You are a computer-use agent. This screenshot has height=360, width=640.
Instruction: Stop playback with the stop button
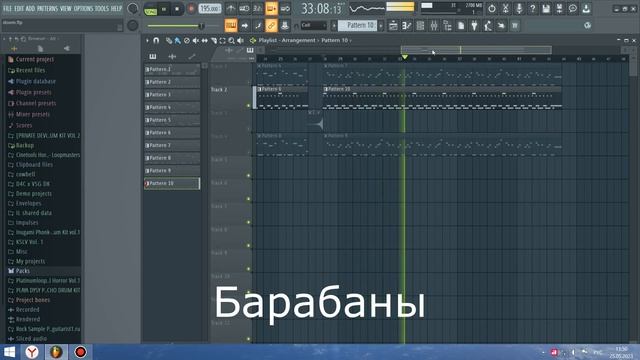pyautogui.click(x=177, y=9)
